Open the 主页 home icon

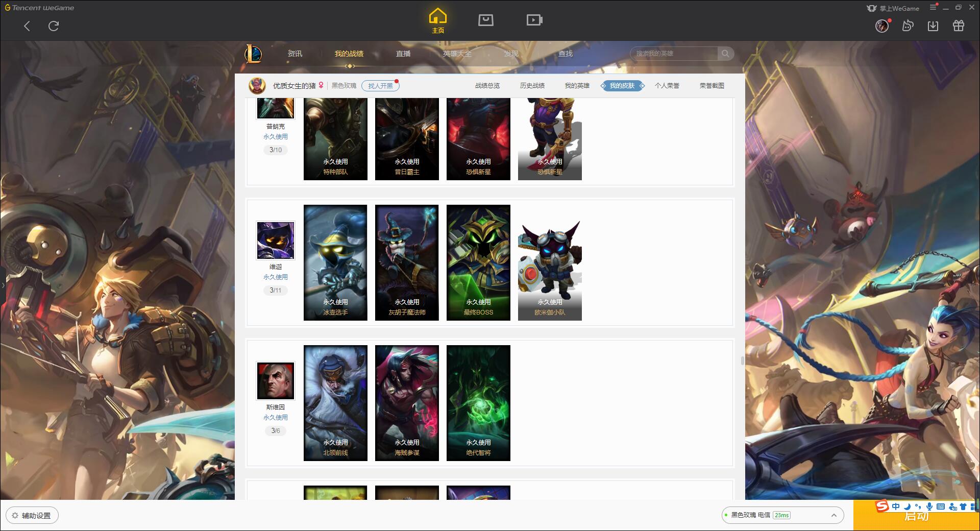pyautogui.click(x=438, y=21)
